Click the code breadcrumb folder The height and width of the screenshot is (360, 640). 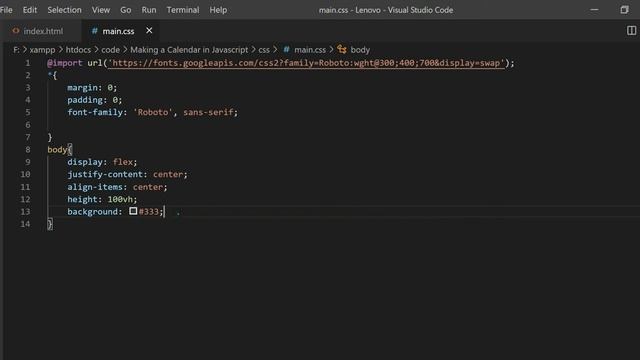pos(111,50)
